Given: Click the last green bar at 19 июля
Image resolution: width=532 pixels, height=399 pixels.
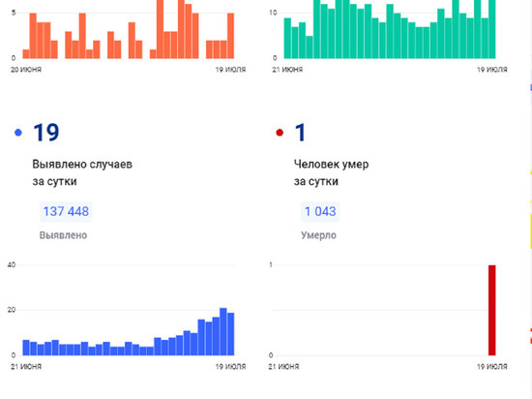Looking at the screenshot, I should [x=492, y=29].
